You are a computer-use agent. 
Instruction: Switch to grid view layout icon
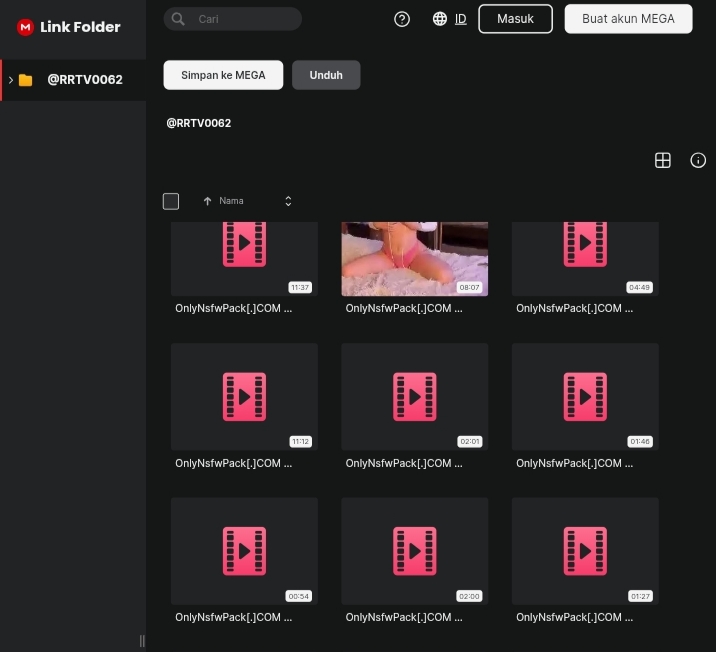tap(663, 160)
